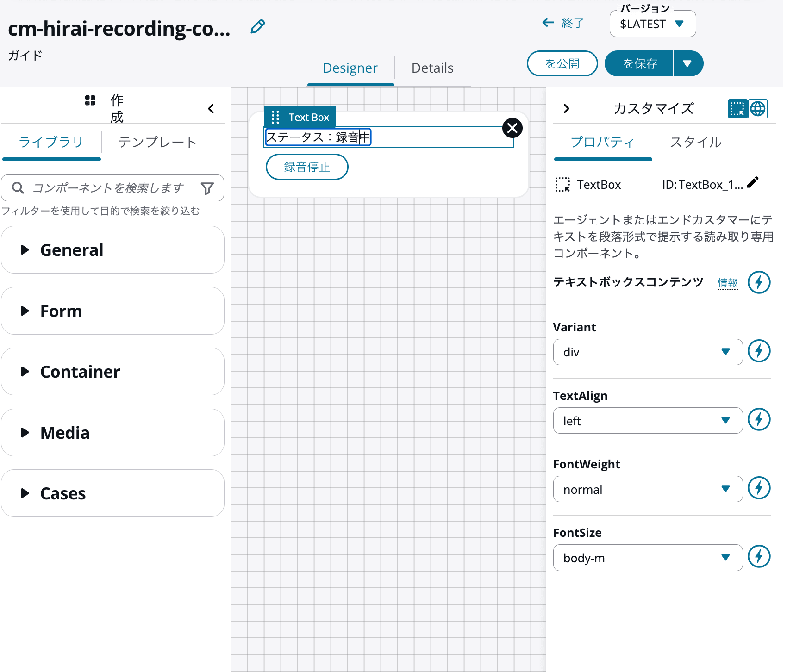Collapse the left creation panel chevron

pyautogui.click(x=211, y=109)
